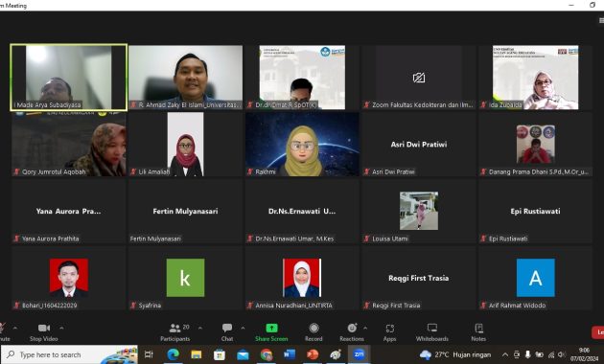Screen dimensions: 604x364
Task: Start recording with the Record button
Action: tap(314, 332)
